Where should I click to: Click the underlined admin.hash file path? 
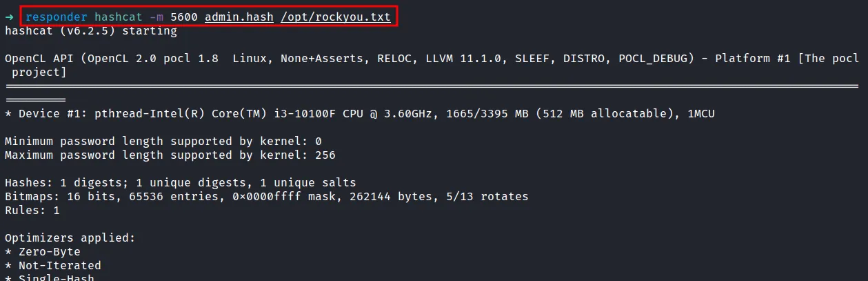(x=236, y=17)
